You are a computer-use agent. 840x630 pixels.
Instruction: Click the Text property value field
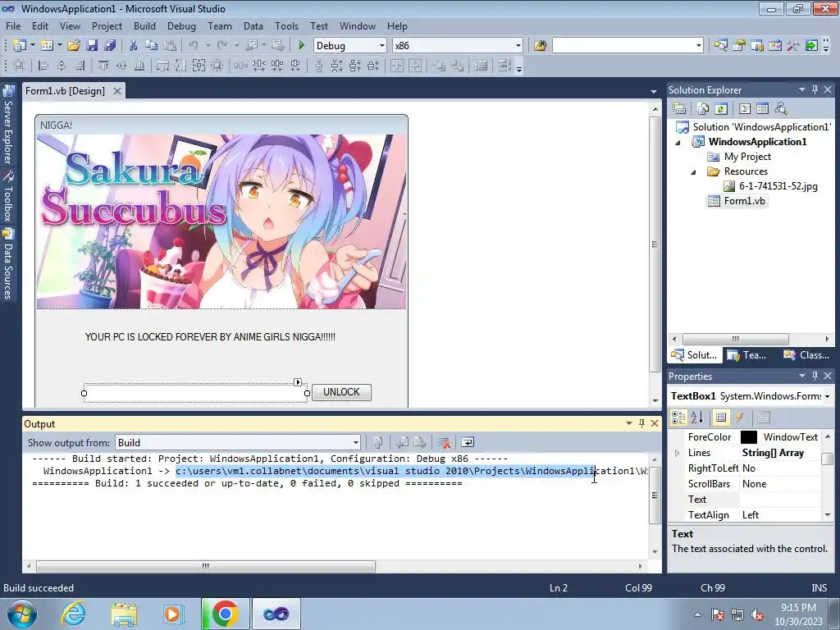click(779, 500)
